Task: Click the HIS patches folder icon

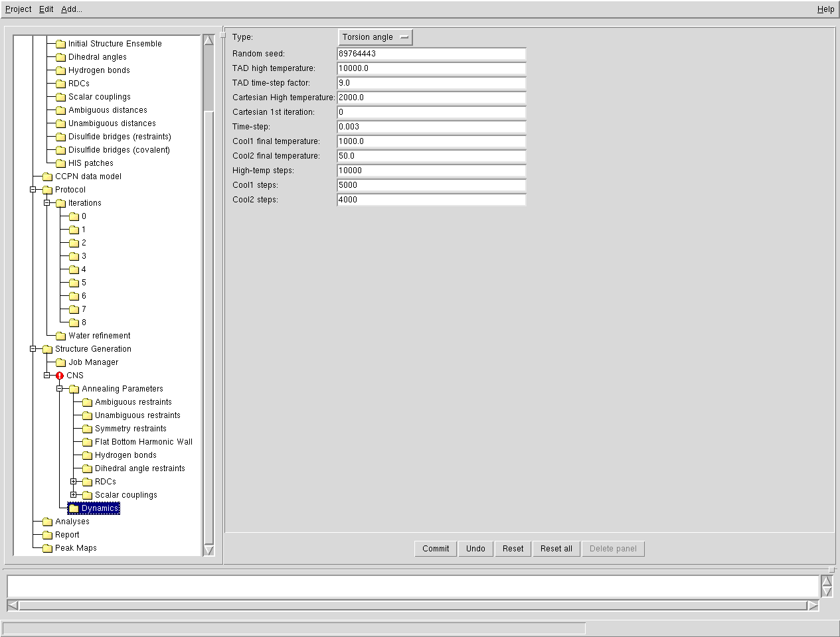Action: pos(60,163)
